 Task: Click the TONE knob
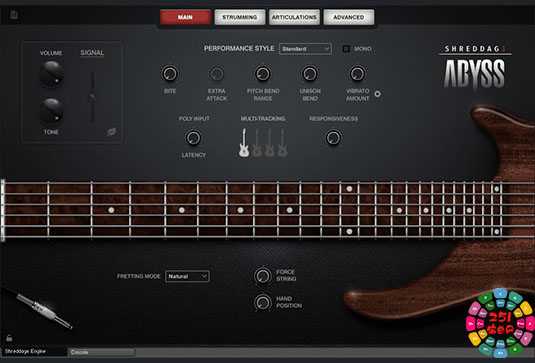point(51,111)
